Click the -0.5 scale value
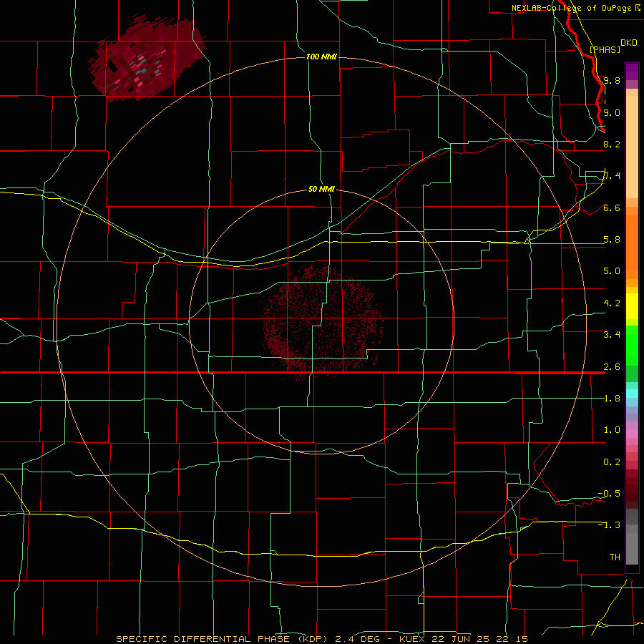 609,494
